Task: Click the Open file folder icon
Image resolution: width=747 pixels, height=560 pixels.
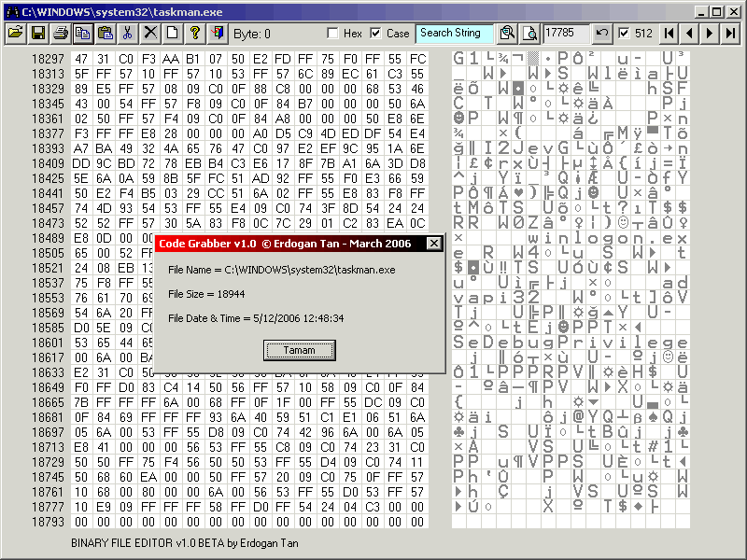Action: [x=15, y=33]
